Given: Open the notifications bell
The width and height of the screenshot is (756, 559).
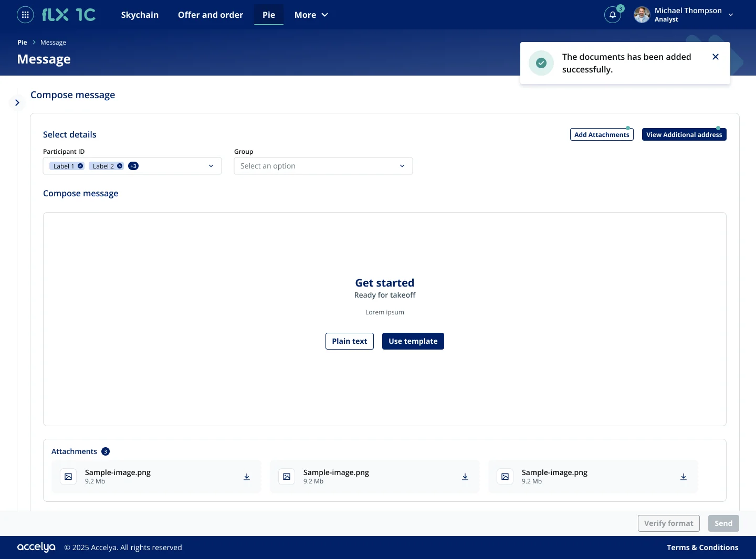Looking at the screenshot, I should 613,15.
